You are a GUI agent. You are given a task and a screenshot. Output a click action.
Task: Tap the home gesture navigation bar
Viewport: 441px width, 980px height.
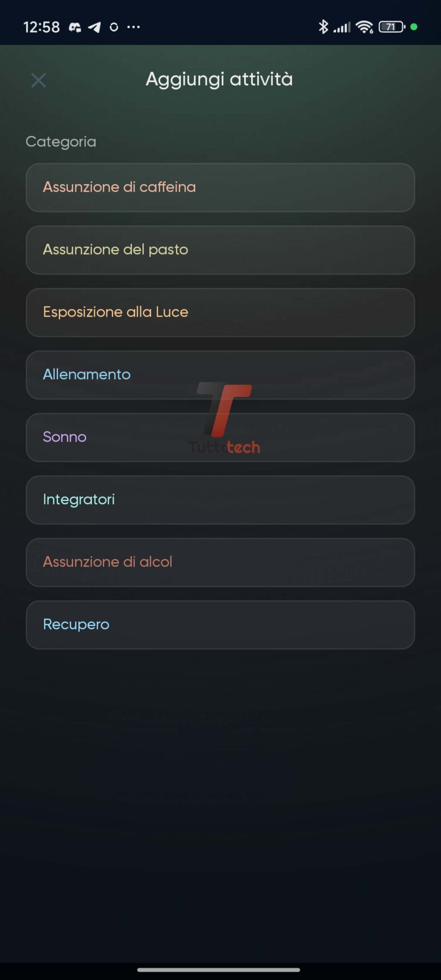219,970
